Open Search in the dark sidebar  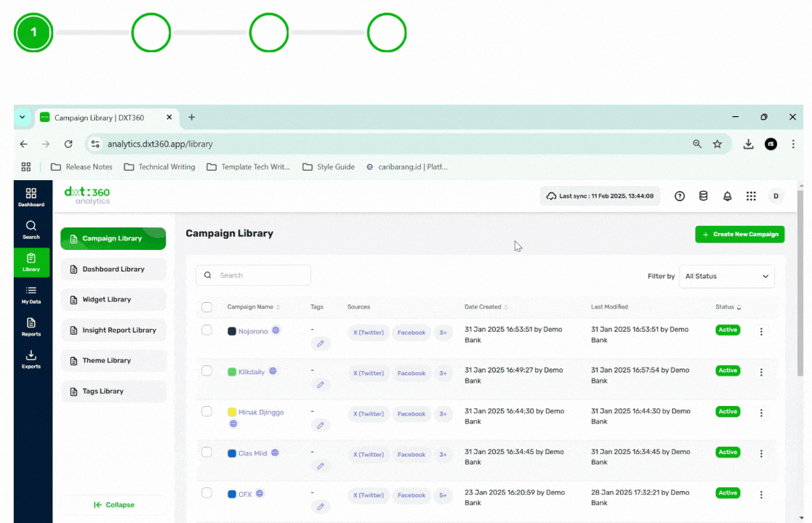pos(31,230)
